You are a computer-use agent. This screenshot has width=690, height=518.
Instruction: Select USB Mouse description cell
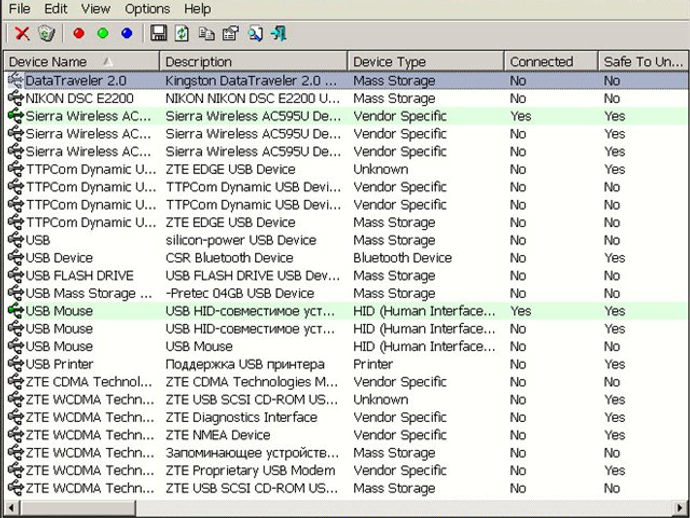pos(199,346)
